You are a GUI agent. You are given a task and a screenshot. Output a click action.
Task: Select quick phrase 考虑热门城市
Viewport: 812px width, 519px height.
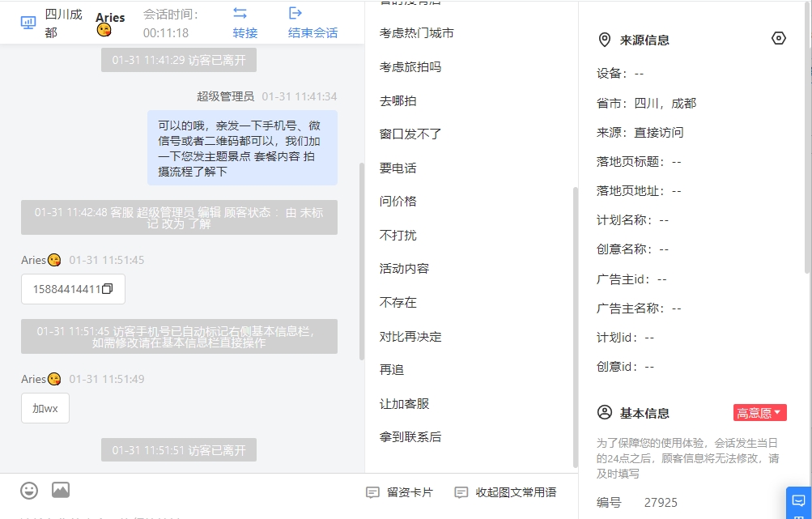[417, 33]
